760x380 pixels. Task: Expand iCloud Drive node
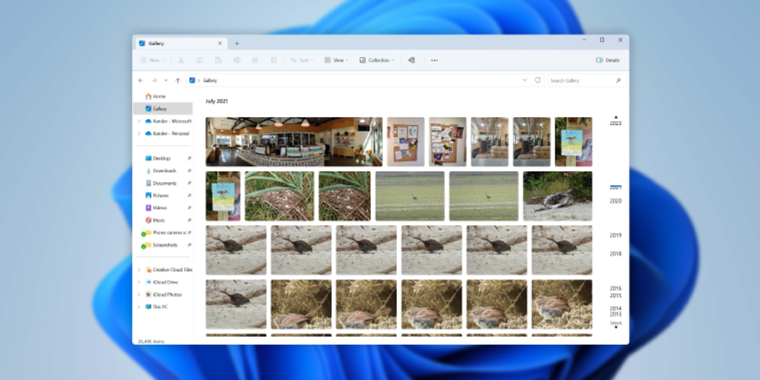point(139,282)
